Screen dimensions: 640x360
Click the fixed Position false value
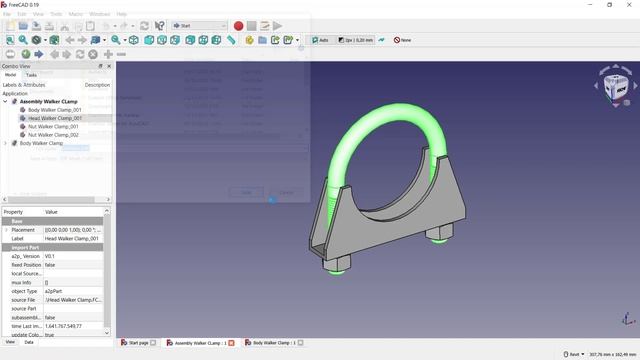[x=73, y=265]
